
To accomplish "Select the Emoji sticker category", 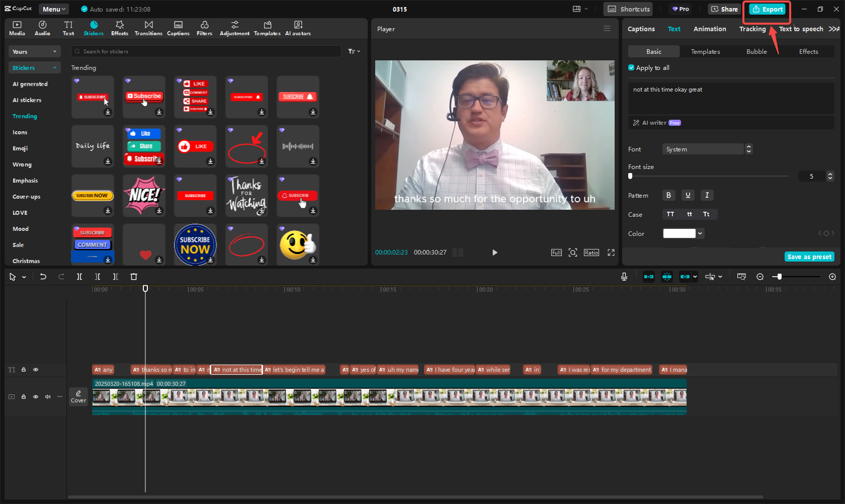I will [x=20, y=148].
